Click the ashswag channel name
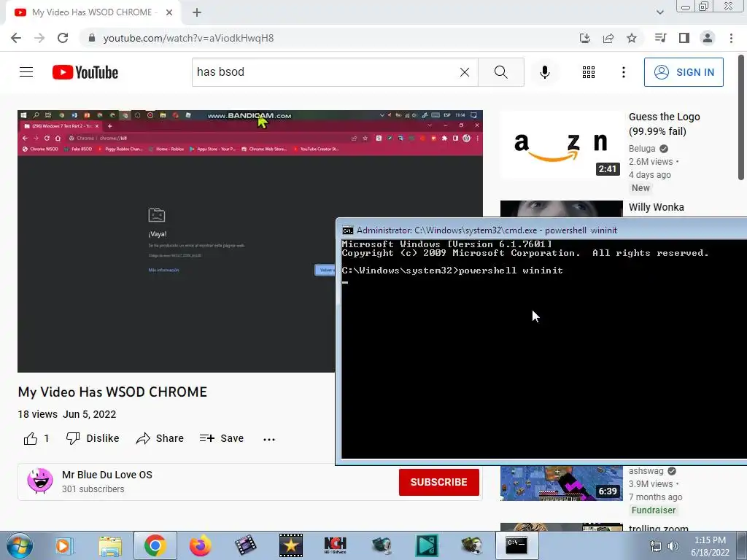Viewport: 747px width, 560px height. point(646,471)
